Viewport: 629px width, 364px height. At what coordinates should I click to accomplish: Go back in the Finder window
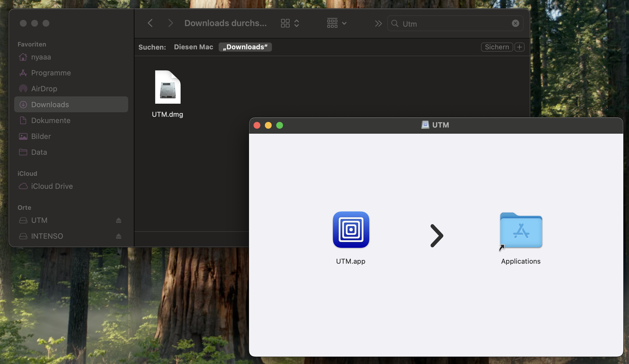(150, 23)
